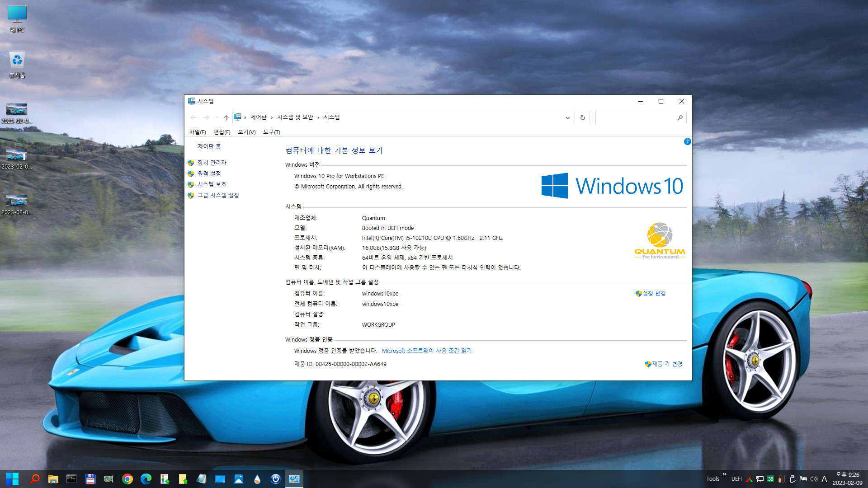This screenshot has height=488, width=868.
Task: Open the clock showing 오후 9:26
Action: [848, 479]
